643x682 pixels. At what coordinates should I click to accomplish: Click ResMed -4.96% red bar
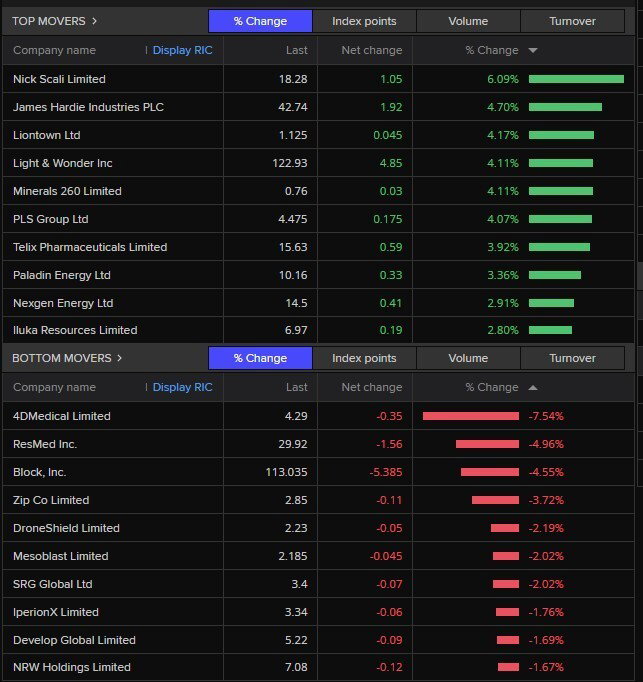click(487, 444)
